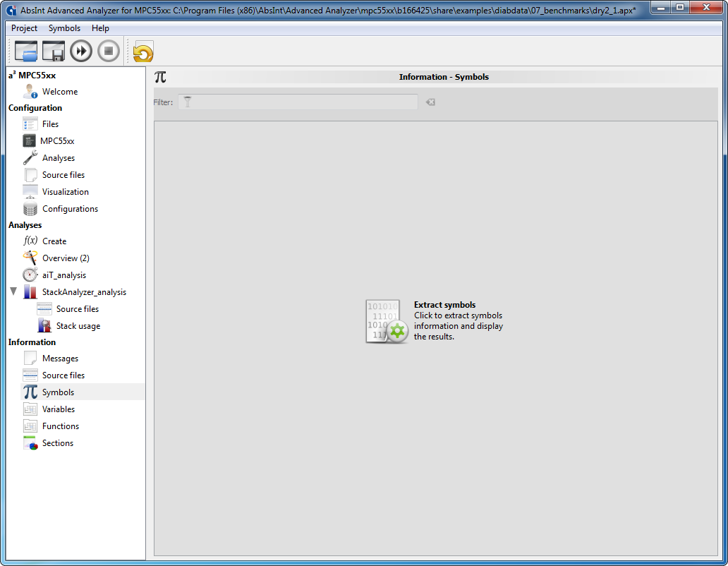The image size is (728, 566).
Task: Open the Help menu
Action: [100, 28]
